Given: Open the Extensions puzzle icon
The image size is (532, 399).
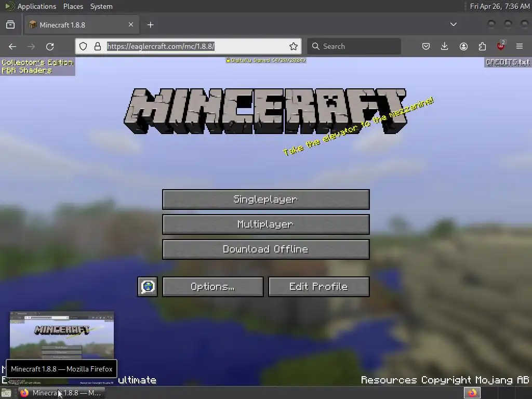Looking at the screenshot, I should pyautogui.click(x=482, y=46).
